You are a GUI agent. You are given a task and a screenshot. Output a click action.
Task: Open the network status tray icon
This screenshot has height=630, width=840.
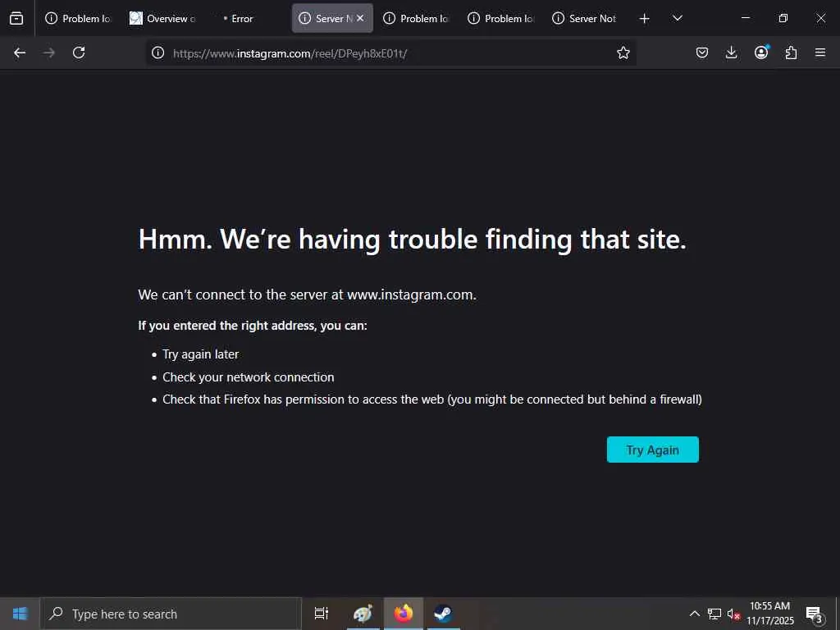coord(714,614)
